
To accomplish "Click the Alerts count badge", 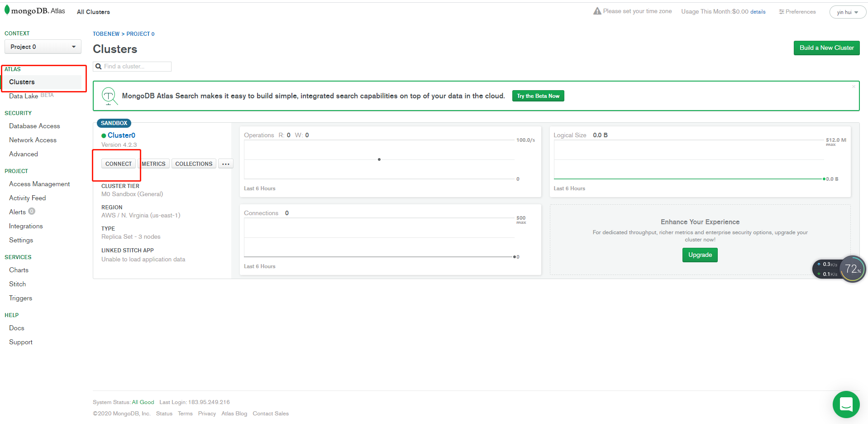I will point(32,211).
